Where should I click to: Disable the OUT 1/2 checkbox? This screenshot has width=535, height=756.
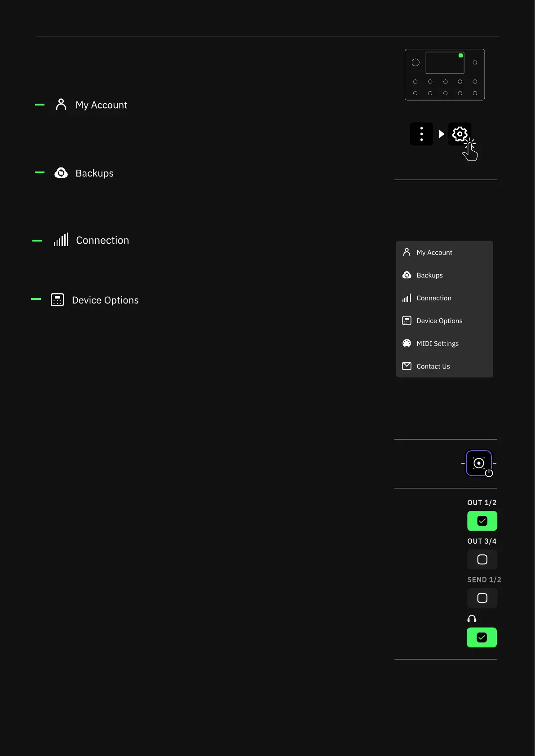(x=482, y=521)
